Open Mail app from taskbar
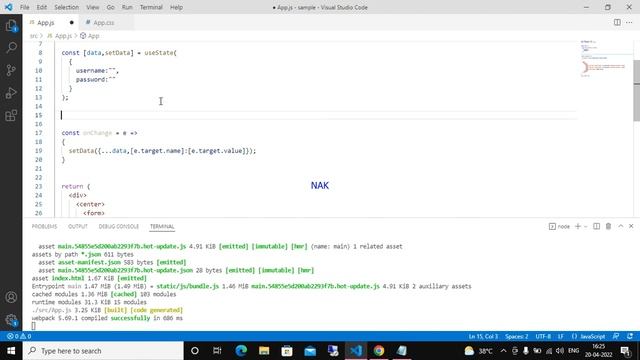This screenshot has height=360, width=640. tap(310, 351)
